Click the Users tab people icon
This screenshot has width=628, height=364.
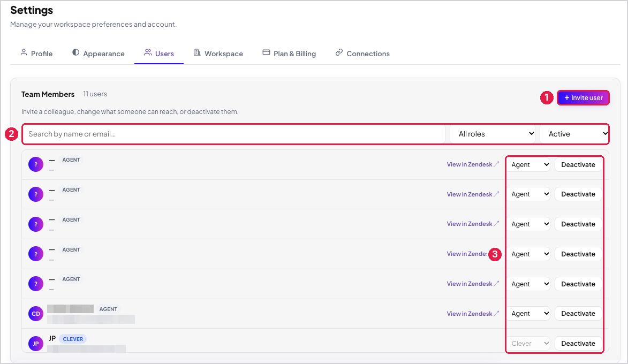pos(148,52)
